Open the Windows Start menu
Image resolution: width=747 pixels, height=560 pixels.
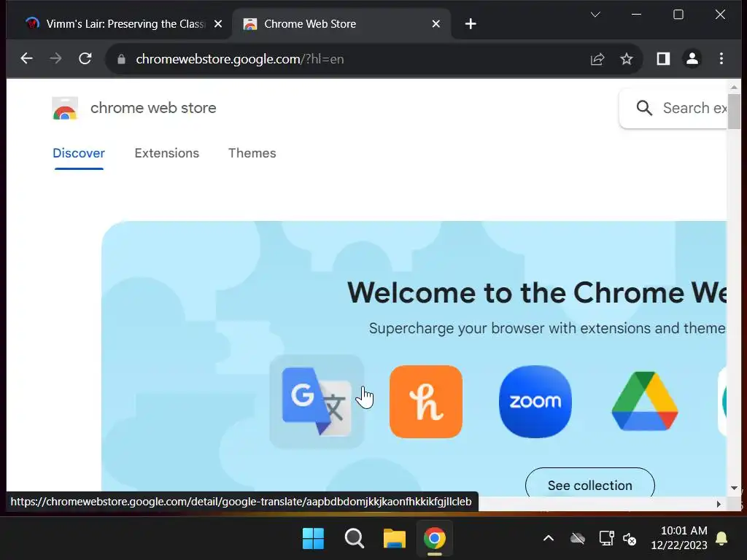313,539
